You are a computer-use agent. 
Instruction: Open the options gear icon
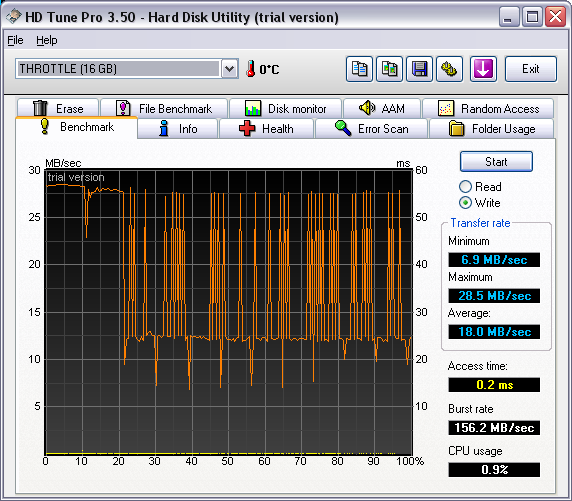pyautogui.click(x=449, y=69)
